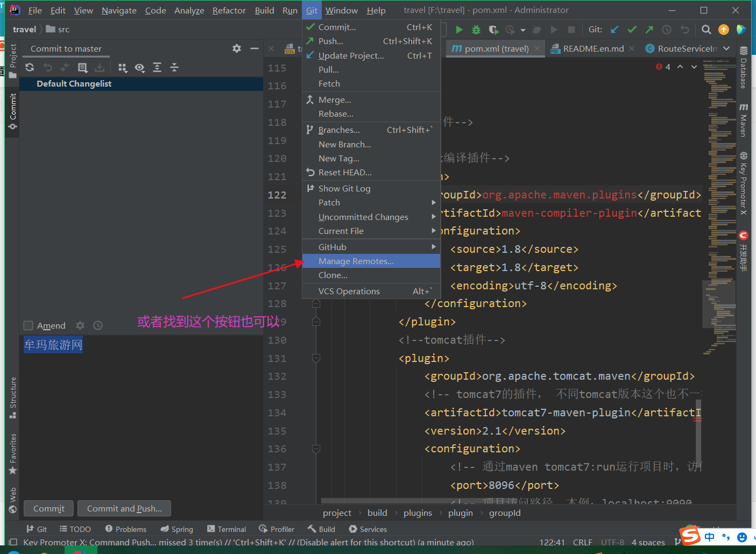Open View Options eye dropdown
Viewport: 756px width, 554px height.
[x=140, y=67]
